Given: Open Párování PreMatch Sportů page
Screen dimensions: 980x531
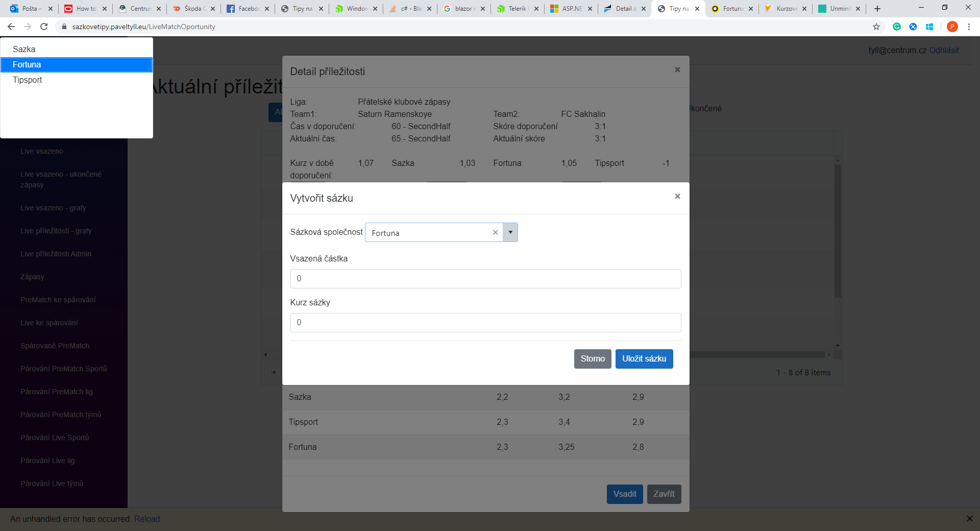Looking at the screenshot, I should pos(64,369).
